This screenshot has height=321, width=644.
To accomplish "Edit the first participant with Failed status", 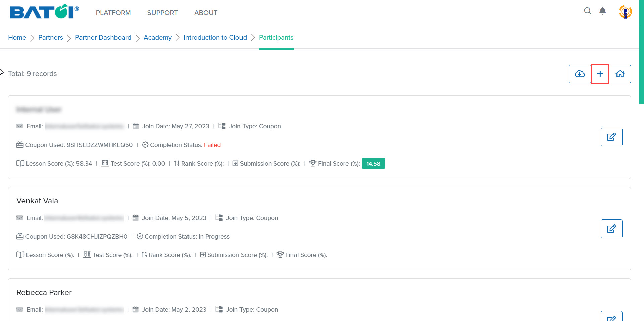I will click(x=611, y=137).
